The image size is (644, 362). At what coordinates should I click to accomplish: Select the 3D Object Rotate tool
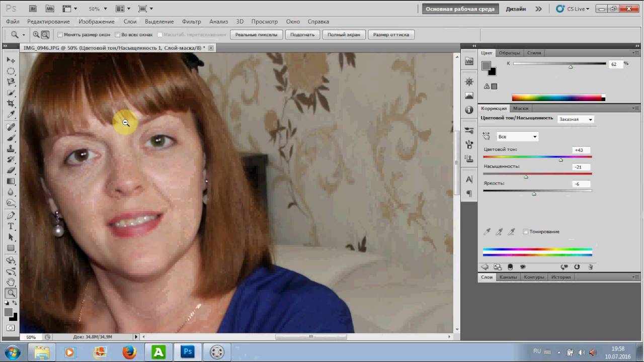pos(11,260)
